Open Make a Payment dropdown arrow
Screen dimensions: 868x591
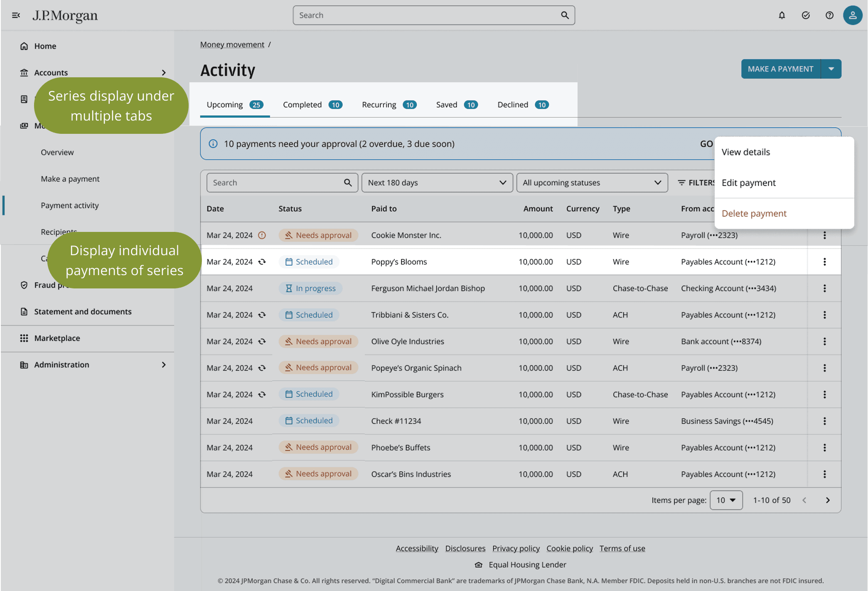click(x=831, y=69)
